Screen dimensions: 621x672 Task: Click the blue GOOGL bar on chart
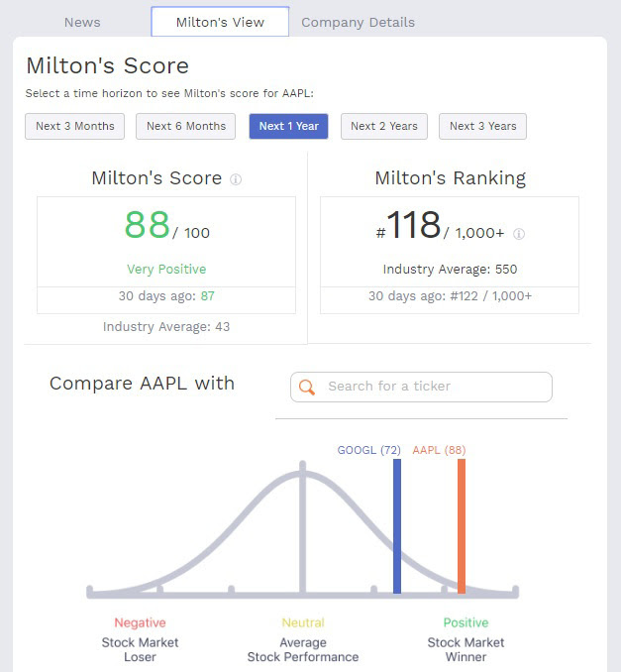[397, 525]
